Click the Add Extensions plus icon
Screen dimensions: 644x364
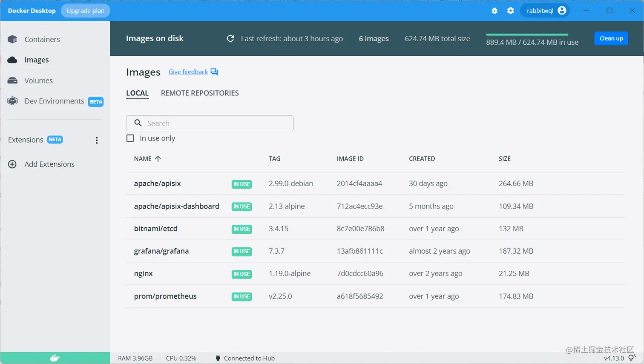pyautogui.click(x=12, y=164)
